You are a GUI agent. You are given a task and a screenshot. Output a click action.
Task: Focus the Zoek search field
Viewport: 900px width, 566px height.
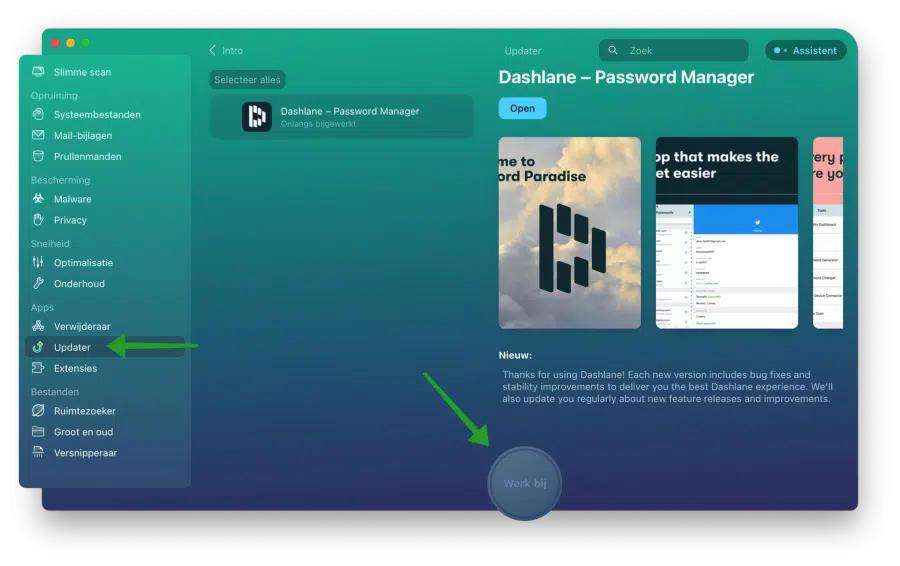click(674, 51)
